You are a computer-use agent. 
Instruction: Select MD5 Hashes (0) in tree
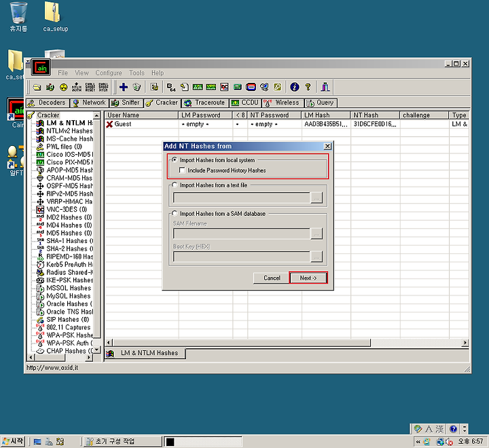click(69, 234)
